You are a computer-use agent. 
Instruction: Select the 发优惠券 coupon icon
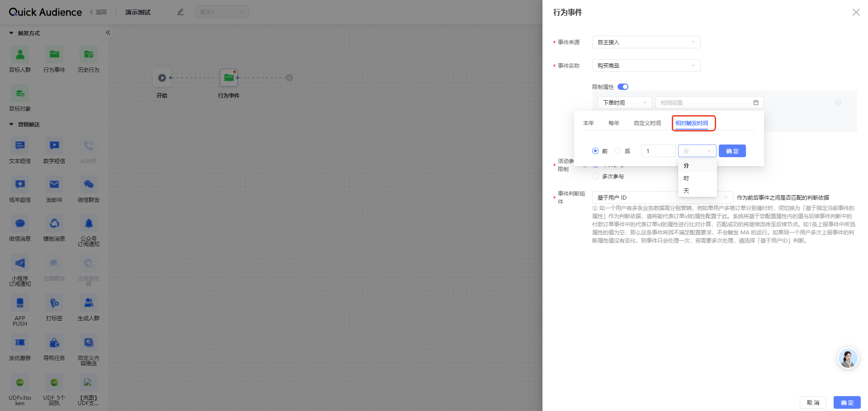pyautogui.click(x=20, y=342)
